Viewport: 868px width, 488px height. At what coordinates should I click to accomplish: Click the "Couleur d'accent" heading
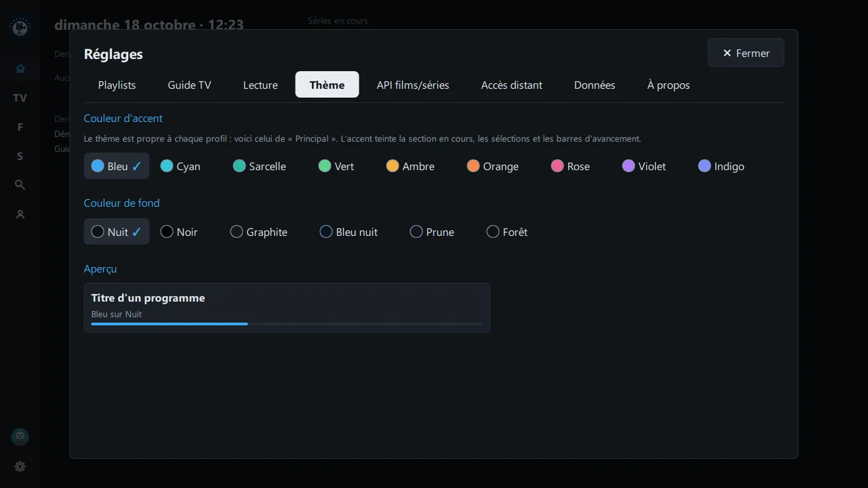click(x=123, y=119)
